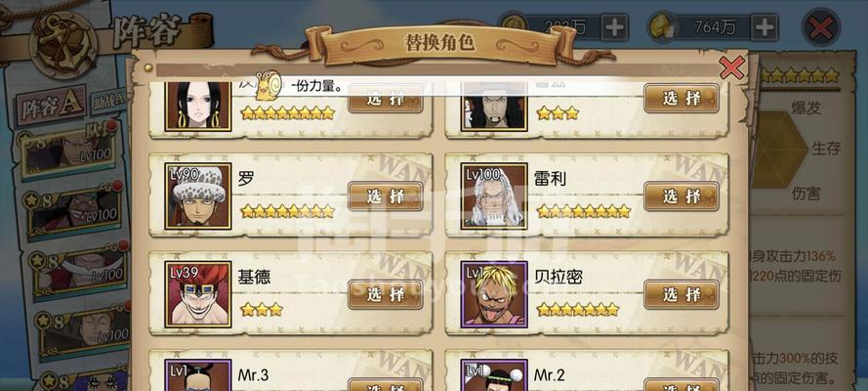The width and height of the screenshot is (868, 391).
Task: Switch to the 阵容A tab
Action: pos(53,107)
